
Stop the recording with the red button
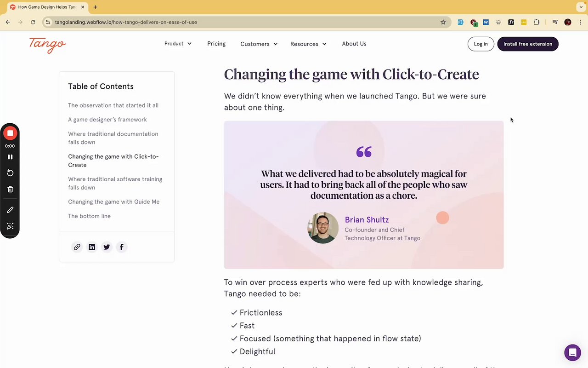point(10,133)
